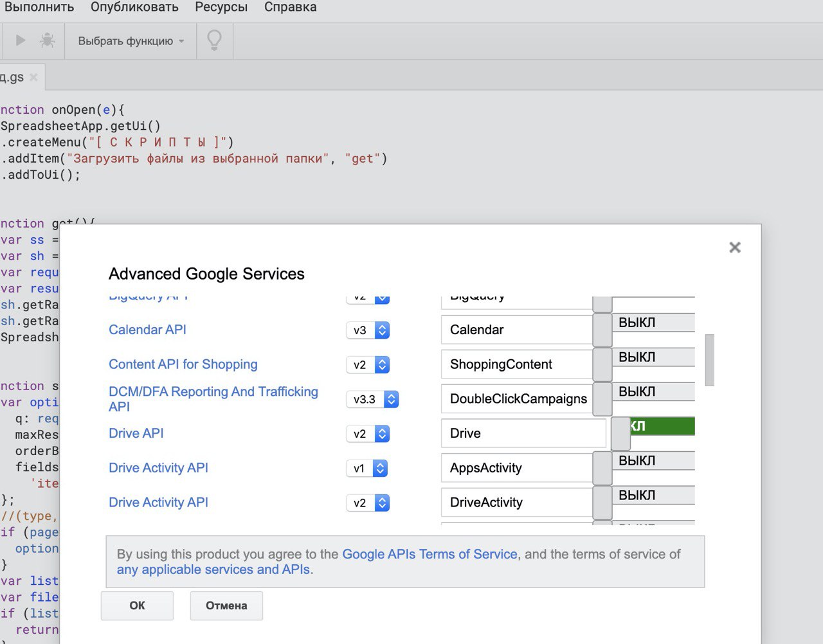Open DCM/DFA Reporting version v3.3 dropdown

[x=372, y=399]
